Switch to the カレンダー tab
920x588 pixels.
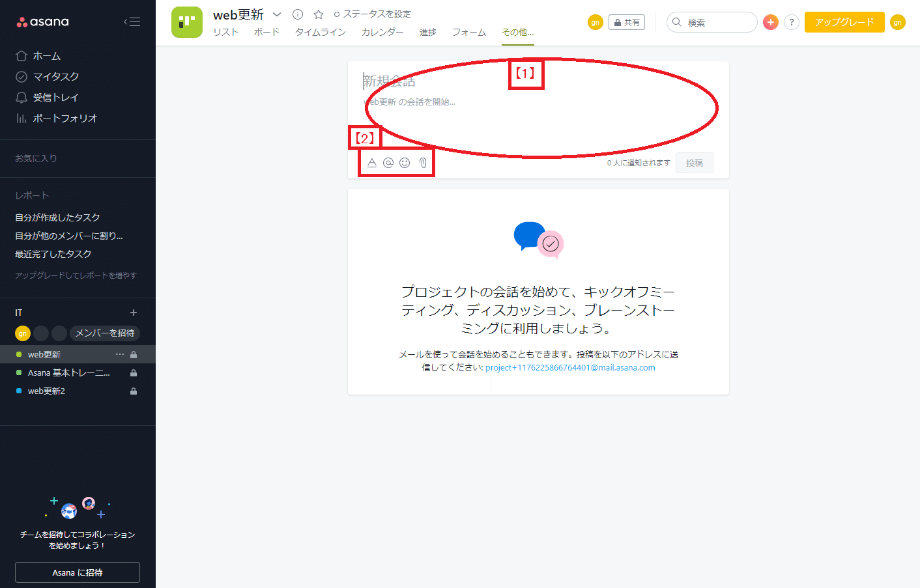tap(382, 32)
